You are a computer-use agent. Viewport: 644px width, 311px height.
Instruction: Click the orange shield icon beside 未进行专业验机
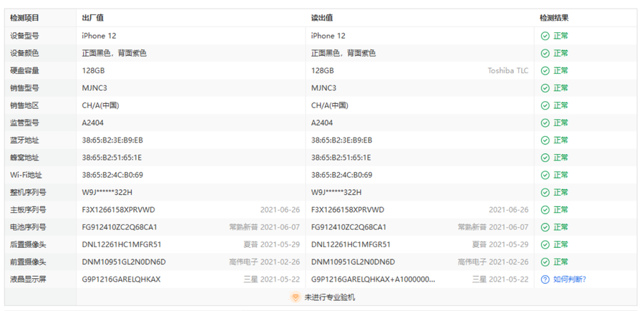(295, 297)
